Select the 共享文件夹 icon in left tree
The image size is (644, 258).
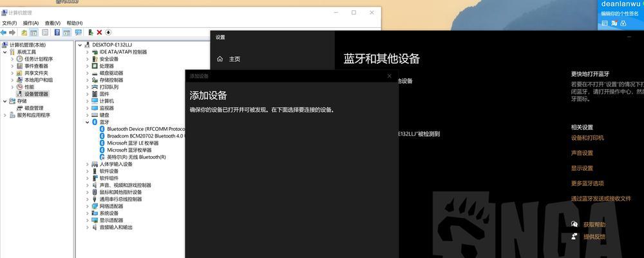(20, 73)
